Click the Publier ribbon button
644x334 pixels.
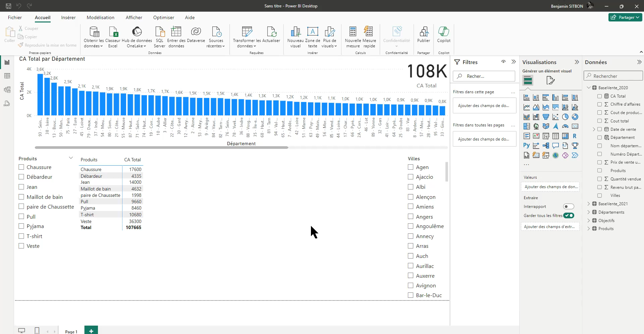424,35
